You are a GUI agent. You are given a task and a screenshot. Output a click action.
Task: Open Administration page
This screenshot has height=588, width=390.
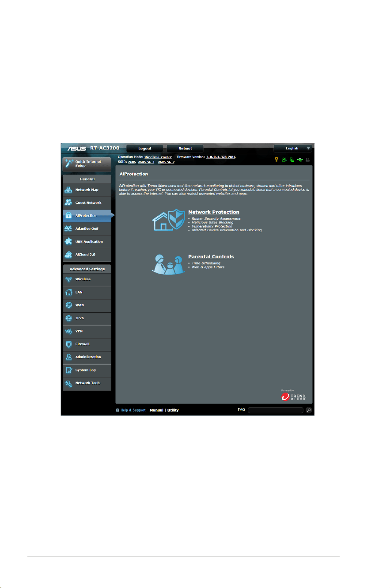[x=87, y=357]
